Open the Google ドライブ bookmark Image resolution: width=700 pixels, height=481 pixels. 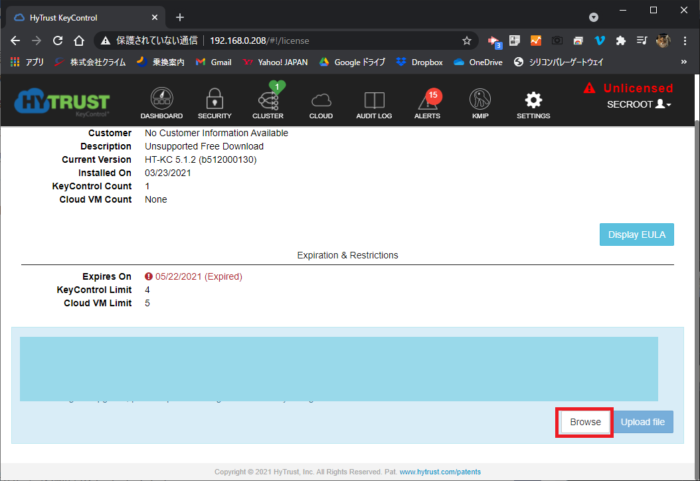(352, 62)
